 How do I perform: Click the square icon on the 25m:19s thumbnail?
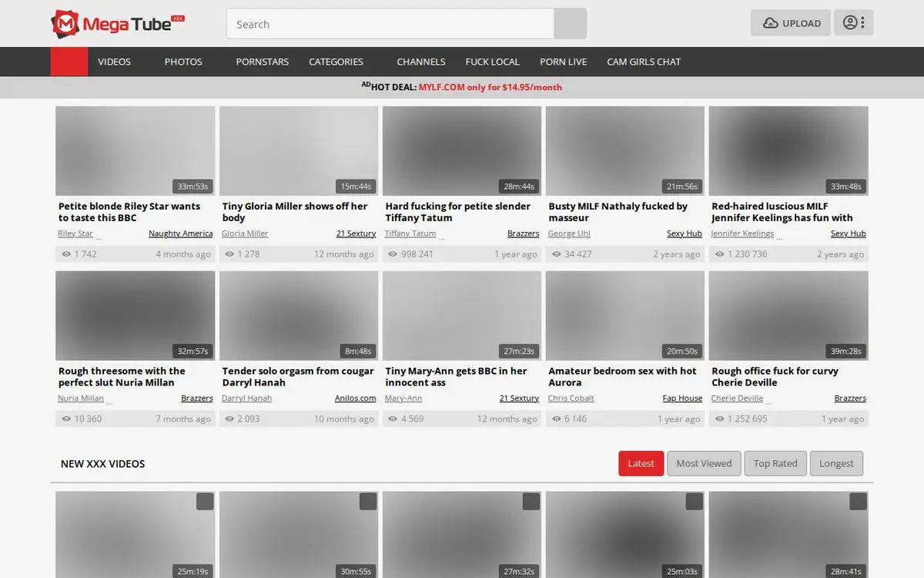[205, 502]
